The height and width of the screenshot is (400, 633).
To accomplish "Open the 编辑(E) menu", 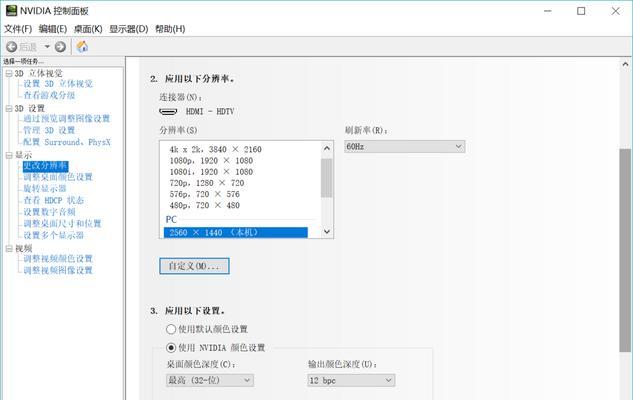I will [52, 29].
